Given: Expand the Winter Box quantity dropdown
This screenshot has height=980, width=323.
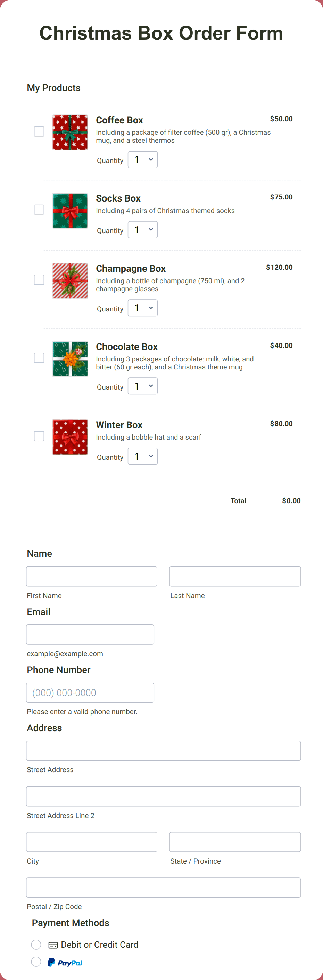Looking at the screenshot, I should pyautogui.click(x=142, y=456).
